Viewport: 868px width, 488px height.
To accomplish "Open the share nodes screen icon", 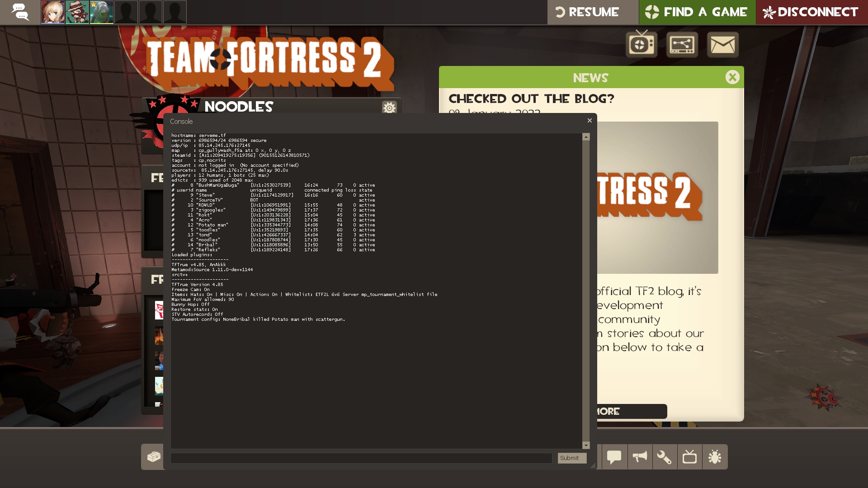I will coord(682,44).
